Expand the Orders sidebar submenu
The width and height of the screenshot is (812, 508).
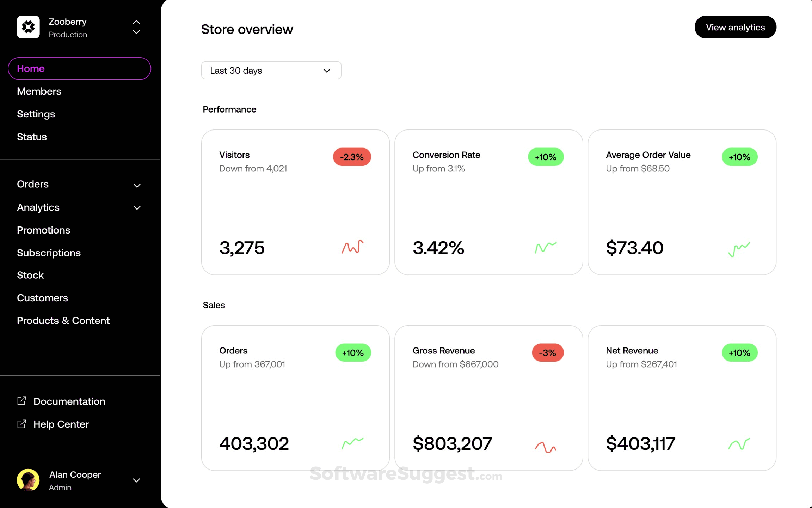click(x=137, y=185)
